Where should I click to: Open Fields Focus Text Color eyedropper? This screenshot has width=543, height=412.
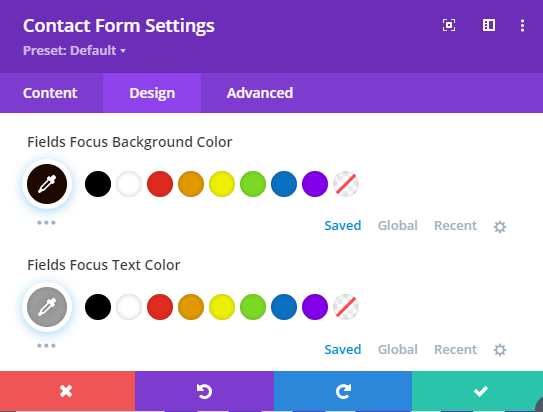(47, 307)
